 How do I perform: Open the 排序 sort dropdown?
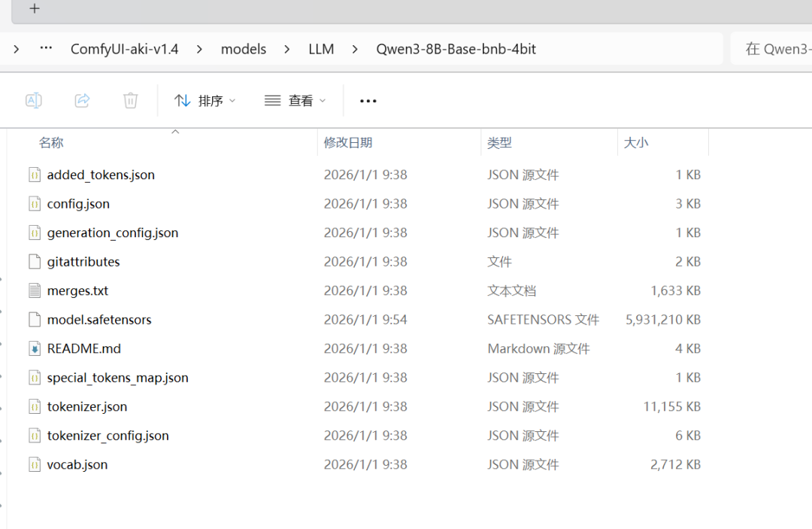coord(205,101)
